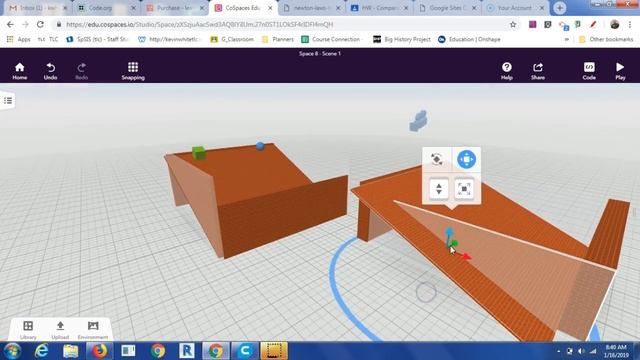This screenshot has width=640, height=360.
Task: Share the space
Action: pos(538,71)
